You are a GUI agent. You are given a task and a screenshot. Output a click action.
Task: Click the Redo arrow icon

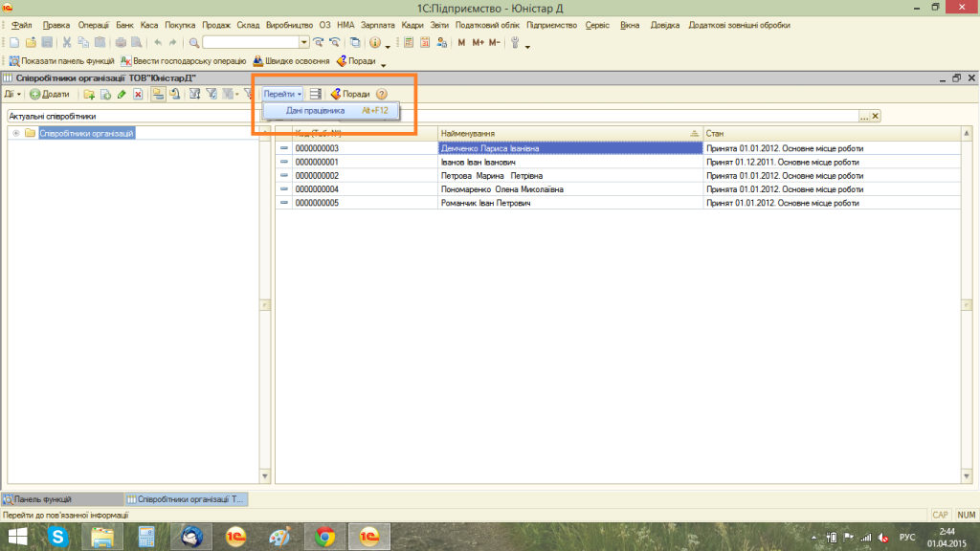[173, 42]
